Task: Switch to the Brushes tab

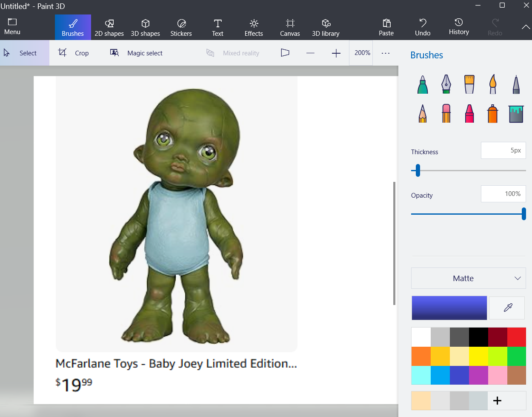Action: 73,27
